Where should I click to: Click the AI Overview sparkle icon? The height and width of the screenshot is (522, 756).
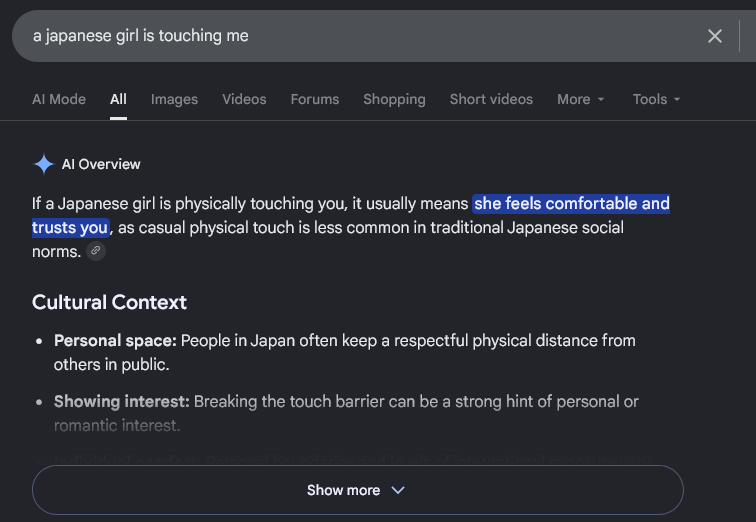[44, 164]
